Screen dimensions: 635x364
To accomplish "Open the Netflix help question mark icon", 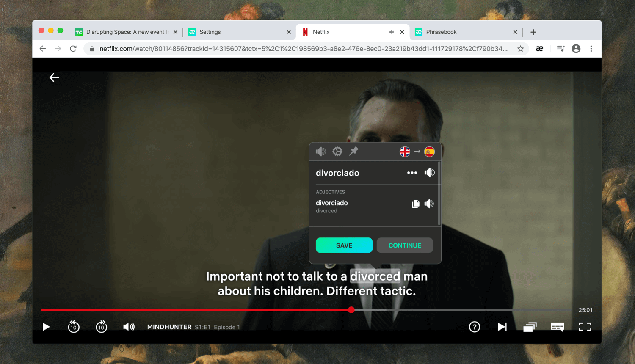I will tap(475, 327).
